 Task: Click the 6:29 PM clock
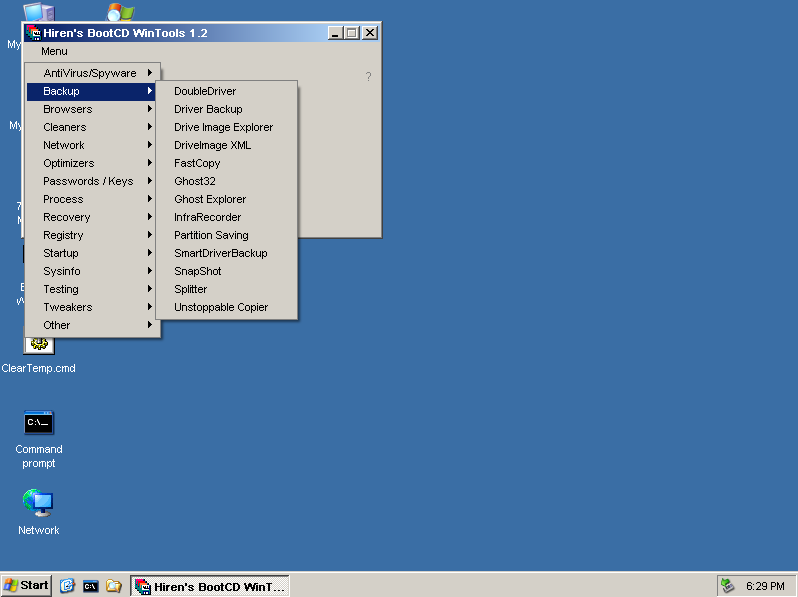click(765, 586)
